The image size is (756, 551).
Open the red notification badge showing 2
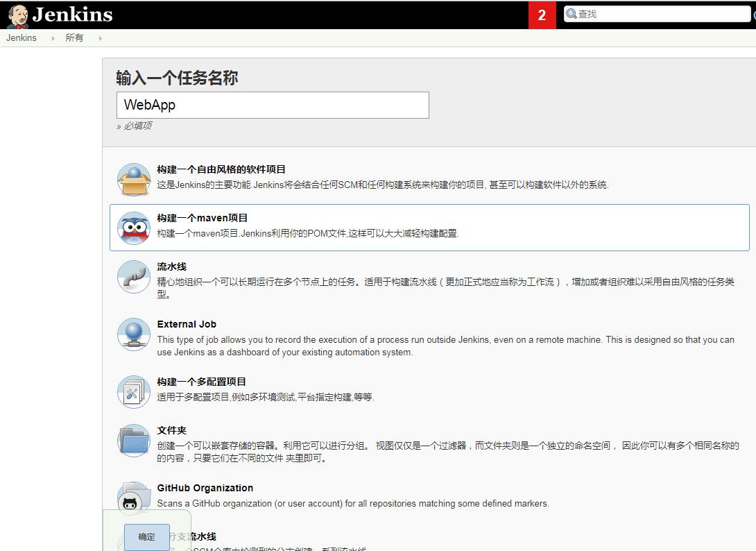coord(542,15)
